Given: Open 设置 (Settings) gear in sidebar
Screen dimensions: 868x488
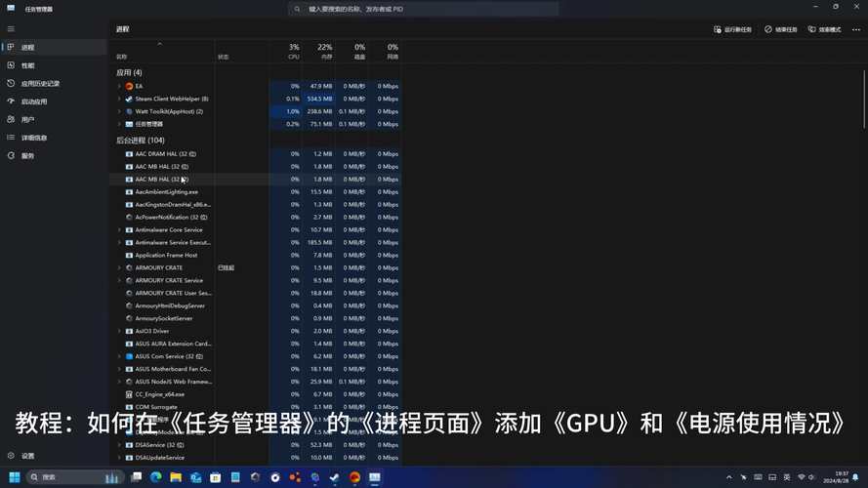Looking at the screenshot, I should tap(54, 456).
